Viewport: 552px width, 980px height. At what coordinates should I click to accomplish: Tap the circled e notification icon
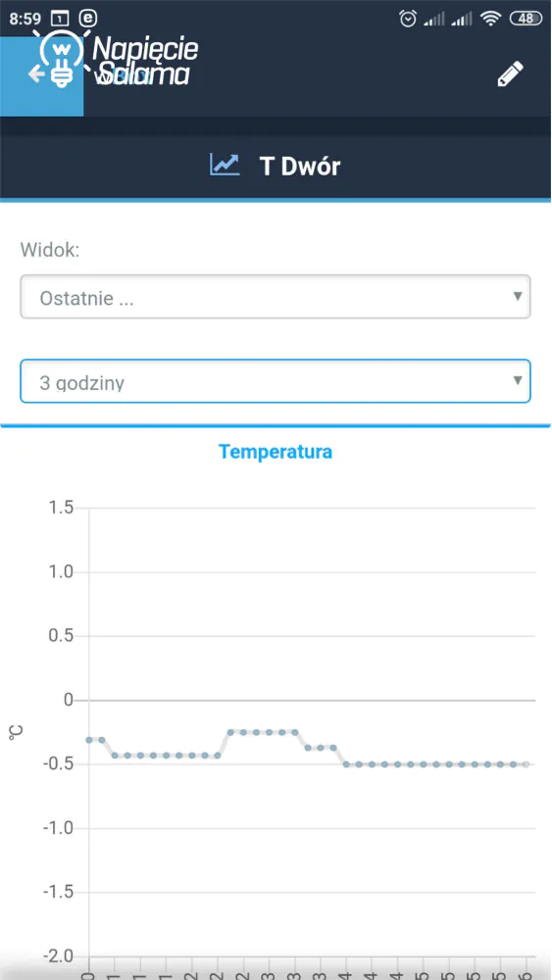click(x=87, y=19)
